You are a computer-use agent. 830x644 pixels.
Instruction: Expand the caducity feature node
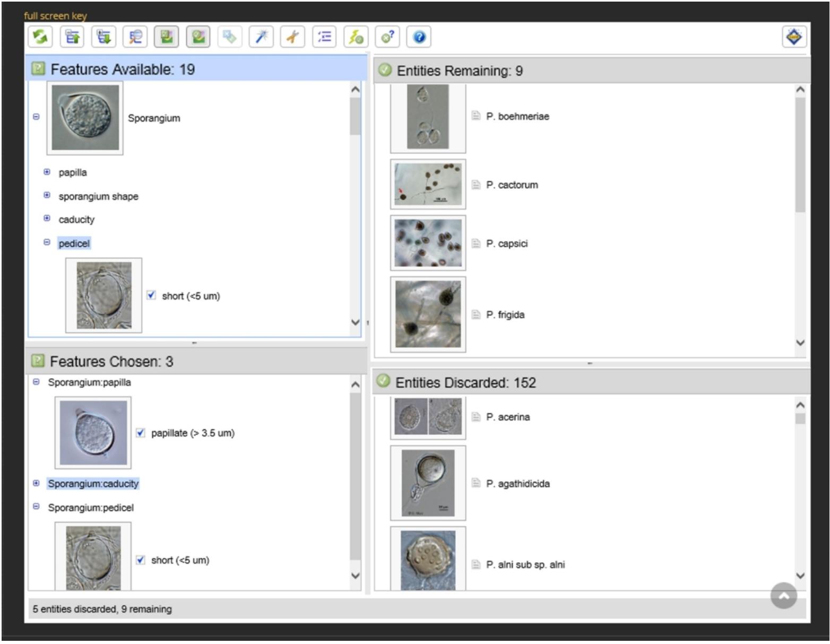(47, 219)
